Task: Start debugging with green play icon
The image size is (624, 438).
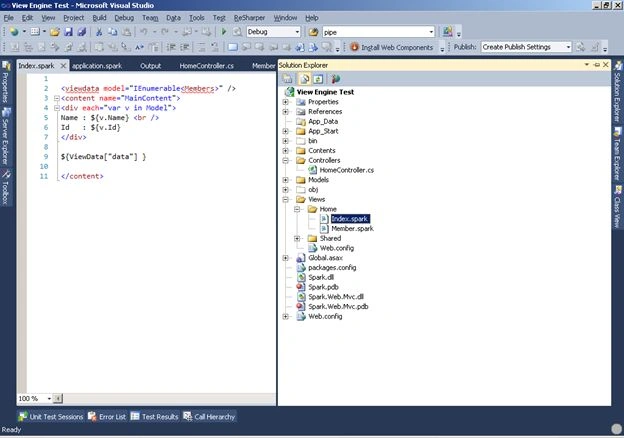Action: click(x=224, y=32)
